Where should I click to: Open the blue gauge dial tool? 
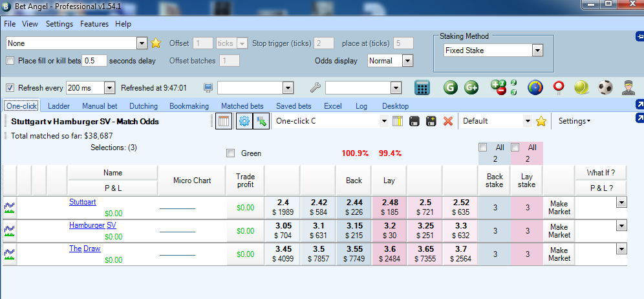[x=535, y=87]
